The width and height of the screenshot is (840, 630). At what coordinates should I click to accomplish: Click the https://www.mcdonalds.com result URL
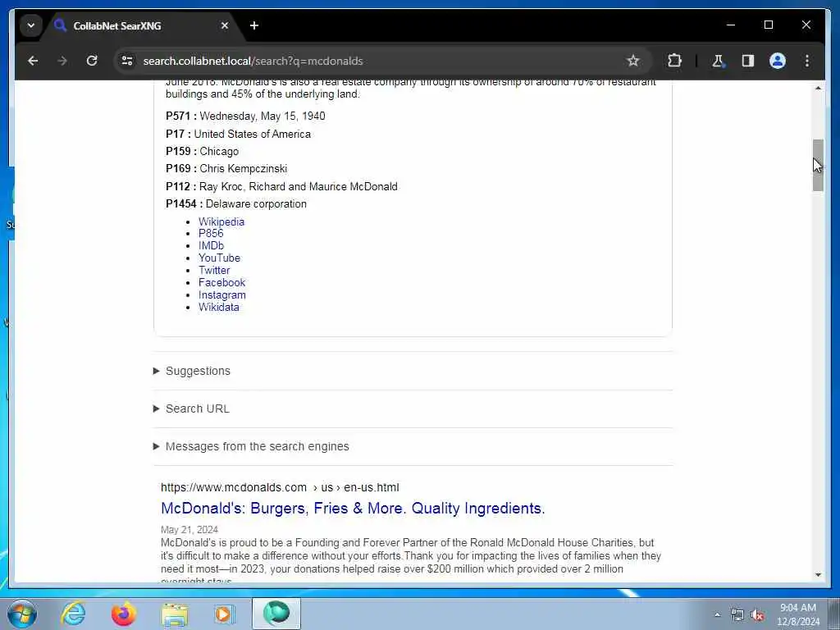point(280,487)
